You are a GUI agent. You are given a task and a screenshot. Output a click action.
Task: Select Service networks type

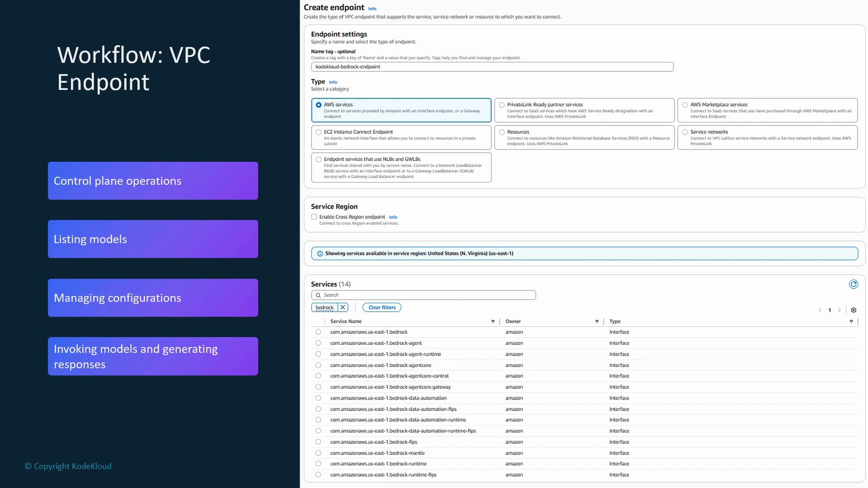coord(685,132)
